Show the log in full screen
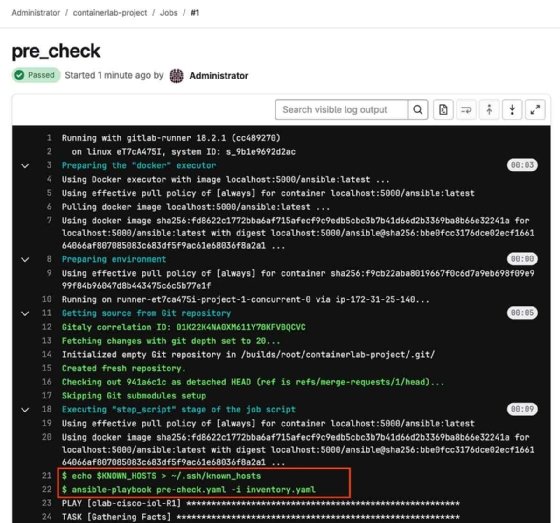This screenshot has width=560, height=523. point(535,110)
